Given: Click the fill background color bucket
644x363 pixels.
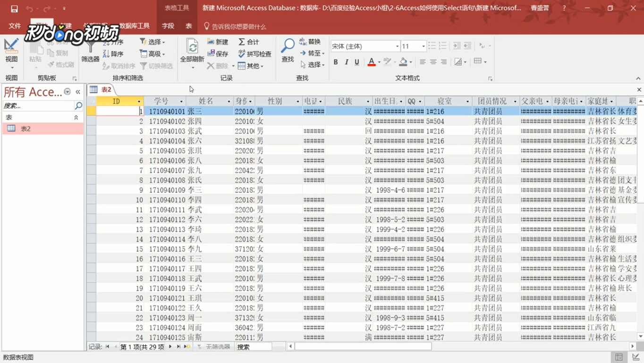Looking at the screenshot, I should coord(403,61).
